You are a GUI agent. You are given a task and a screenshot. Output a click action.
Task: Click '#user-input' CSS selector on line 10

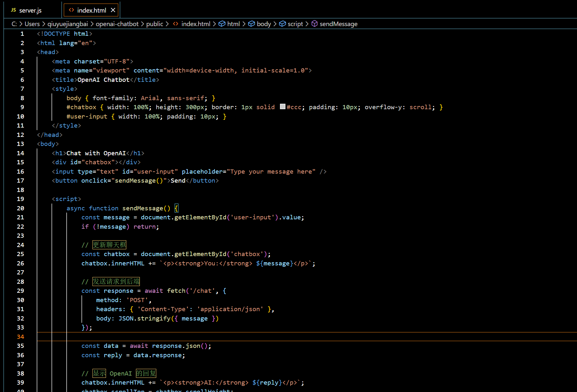(87, 116)
